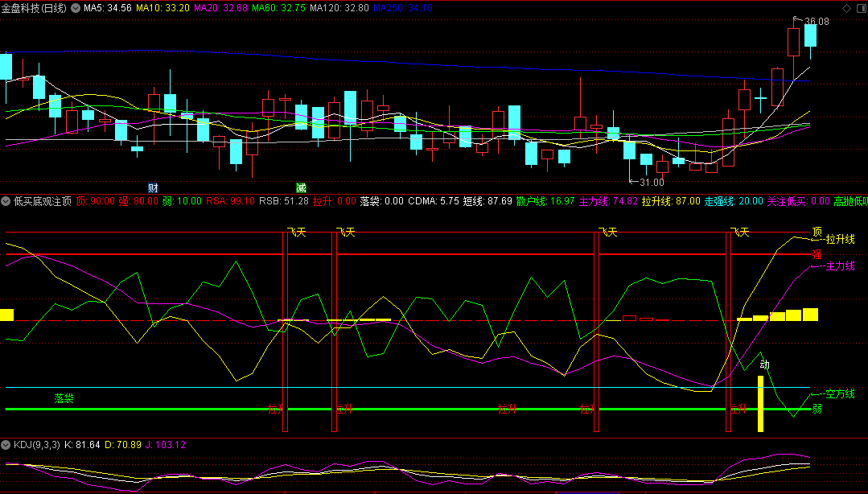Click the RSA: 99.10 indicator value
The width and height of the screenshot is (868, 494).
pos(230,201)
